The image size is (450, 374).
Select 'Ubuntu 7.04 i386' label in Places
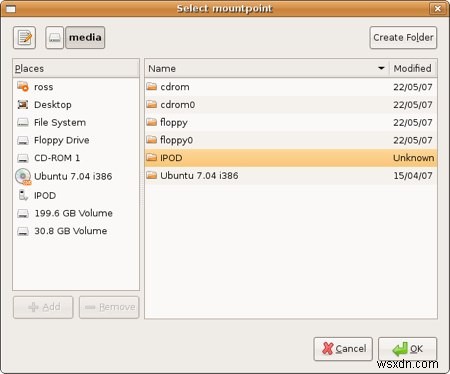[x=73, y=176]
